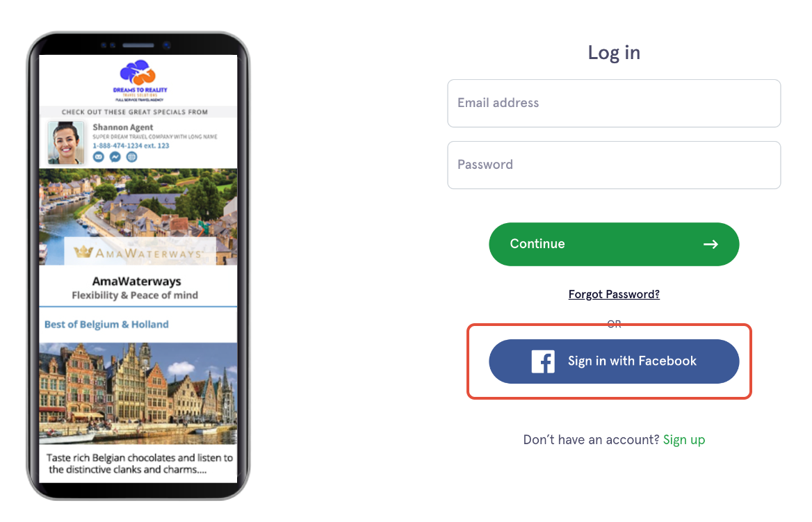The image size is (812, 522).
Task: Click the Belgian canal houses photo
Action: click(138, 393)
